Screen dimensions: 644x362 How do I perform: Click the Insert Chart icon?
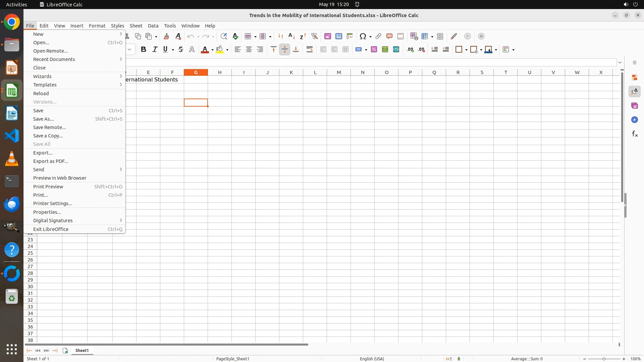(x=338, y=36)
